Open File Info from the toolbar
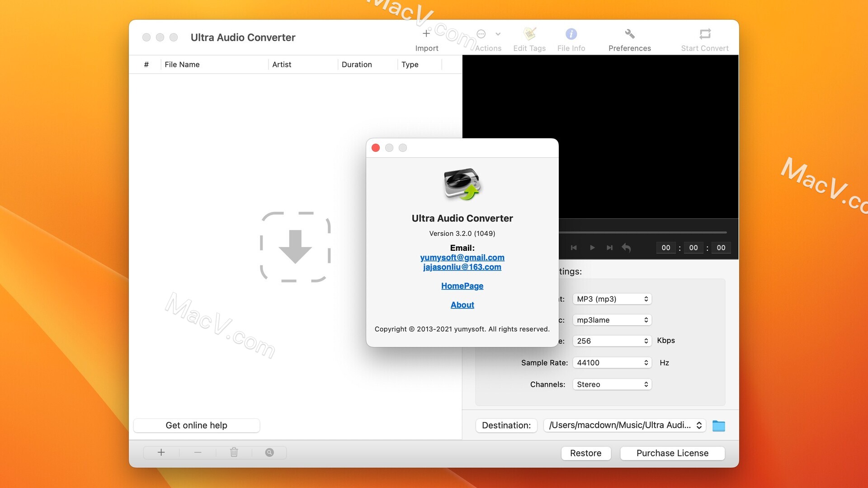 tap(571, 34)
